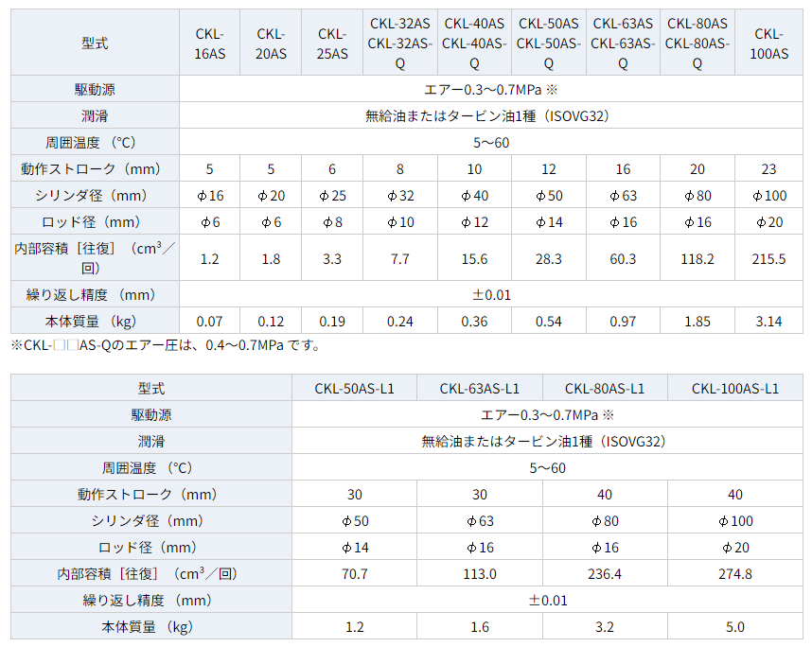The height and width of the screenshot is (647, 812).
Task: Select the 113.0 internal volume cell
Action: coord(480,573)
